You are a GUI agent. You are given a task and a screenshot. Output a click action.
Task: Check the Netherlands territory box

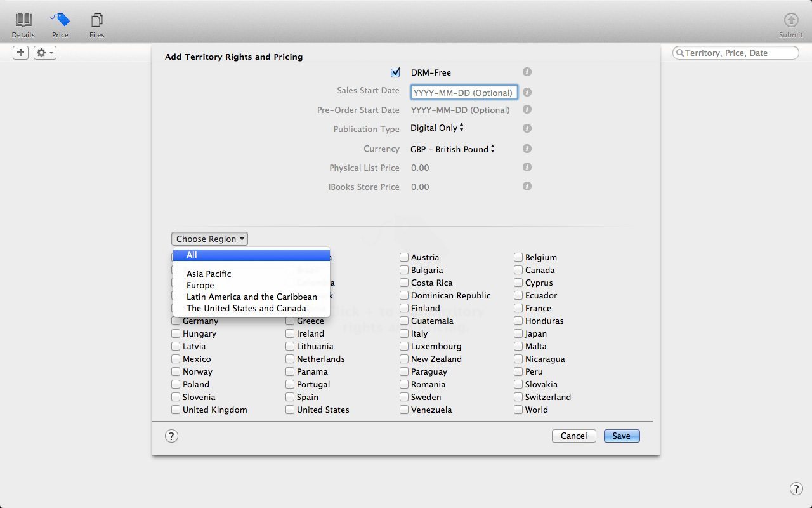click(x=290, y=359)
